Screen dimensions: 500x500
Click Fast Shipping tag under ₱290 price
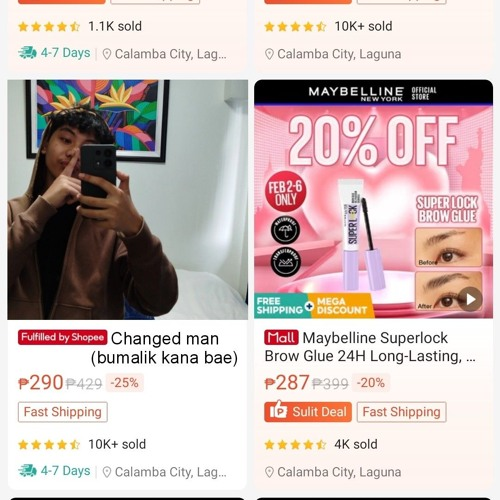coord(63,412)
